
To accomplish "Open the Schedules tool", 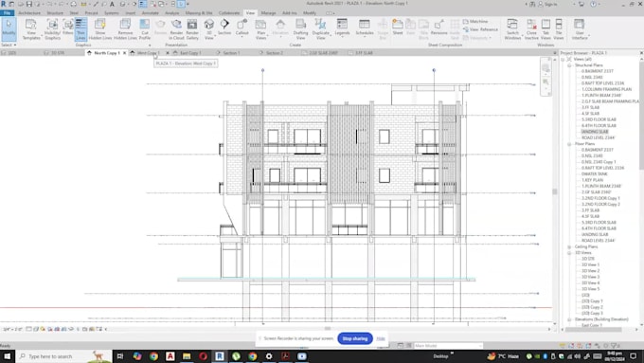I will (365, 27).
